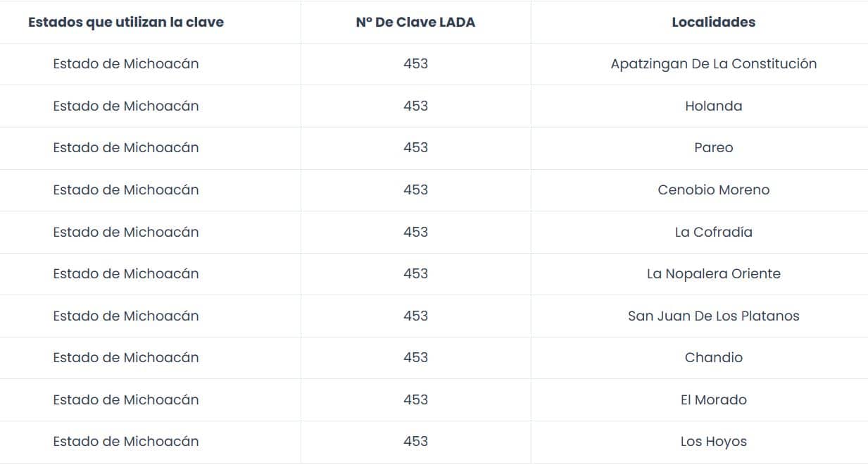
Task: Click 453 in the Cenobio Moreno row
Action: coord(415,190)
